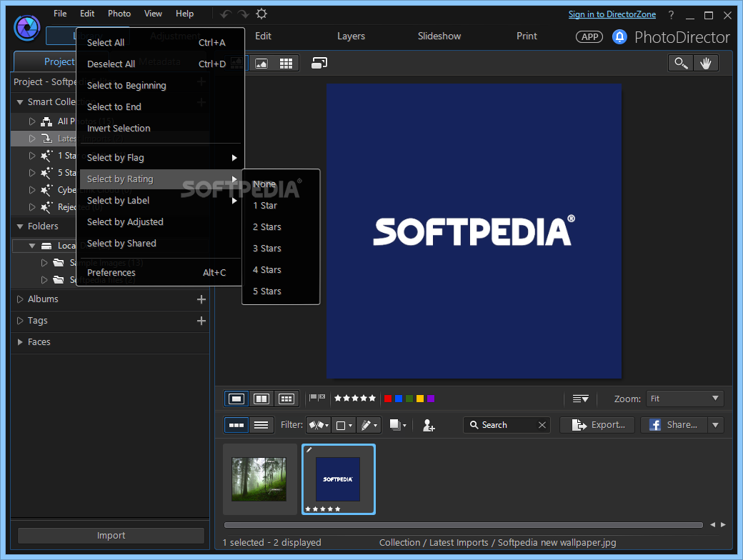The width and height of the screenshot is (743, 560).
Task: Switch browser panel to list view
Action: [x=261, y=425]
